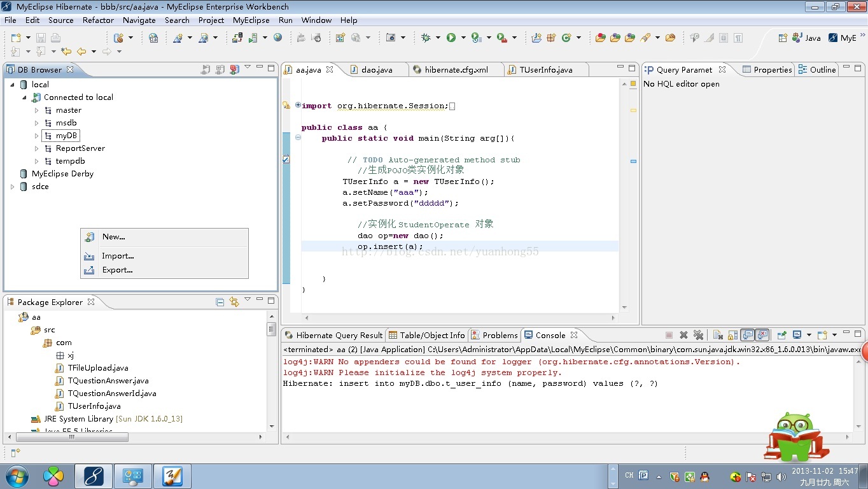Click the Debug bug icon in toolbar
Viewport: 868px width, 489px height.
[426, 38]
